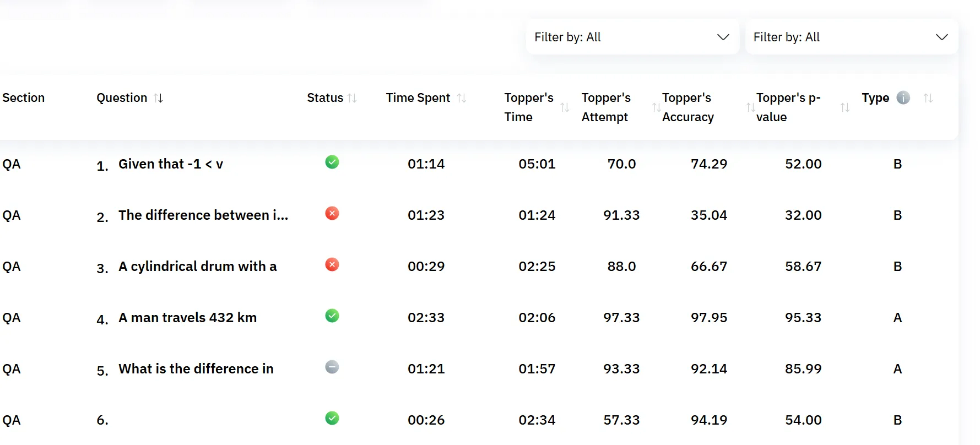Image resolution: width=980 pixels, height=445 pixels.
Task: Select question 6 row number
Action: click(102, 420)
